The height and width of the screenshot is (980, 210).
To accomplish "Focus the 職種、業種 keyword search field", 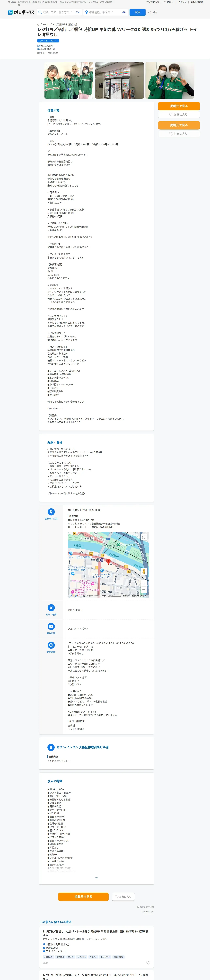I will pos(56,13).
